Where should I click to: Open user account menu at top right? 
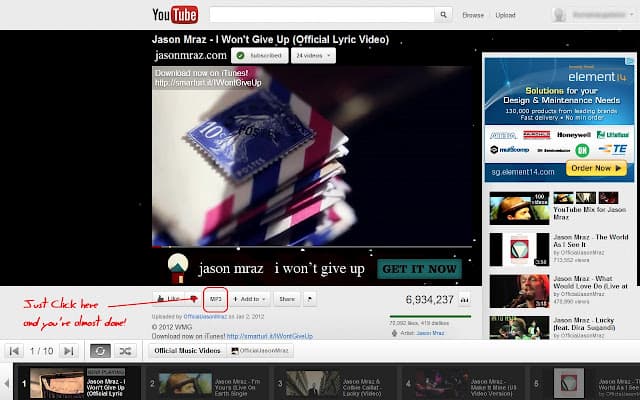coord(590,15)
